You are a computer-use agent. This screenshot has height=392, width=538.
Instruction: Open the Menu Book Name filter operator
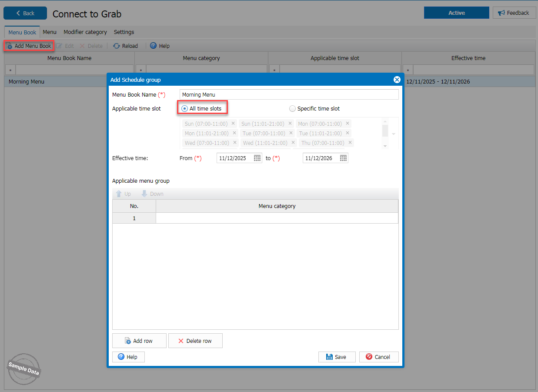[10, 70]
